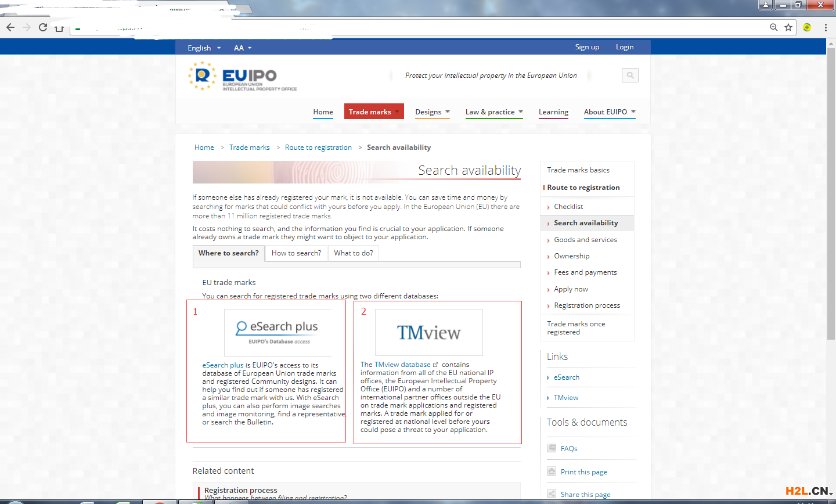Open the English language dropdown
This screenshot has height=504, width=836.
tap(204, 48)
